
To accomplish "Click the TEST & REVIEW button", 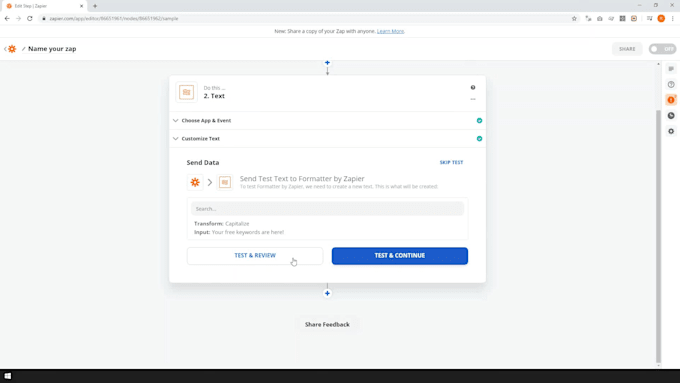I will pos(255,256).
